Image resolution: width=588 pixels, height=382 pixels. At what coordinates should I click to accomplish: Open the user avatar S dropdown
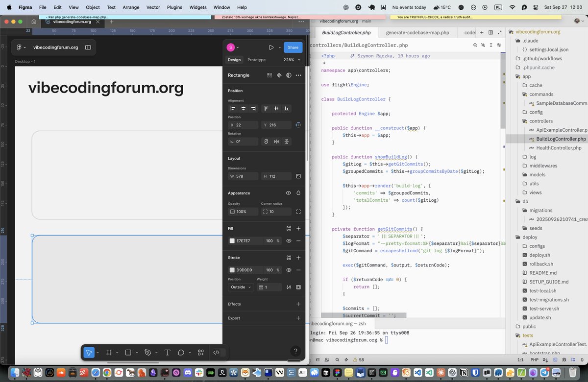click(233, 48)
